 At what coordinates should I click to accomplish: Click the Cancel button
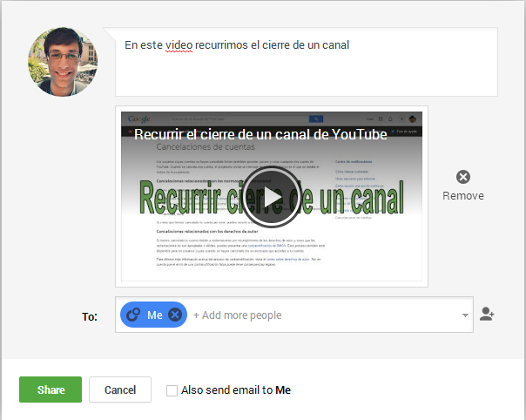(x=120, y=390)
